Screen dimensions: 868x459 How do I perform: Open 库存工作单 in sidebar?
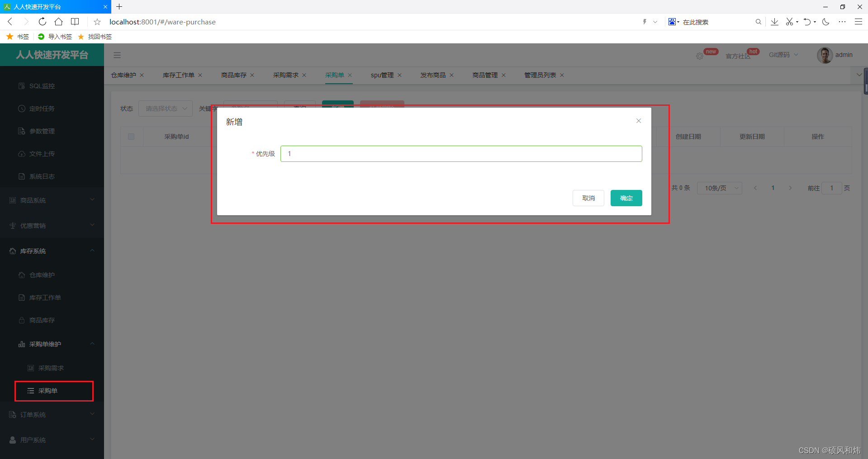click(52, 298)
